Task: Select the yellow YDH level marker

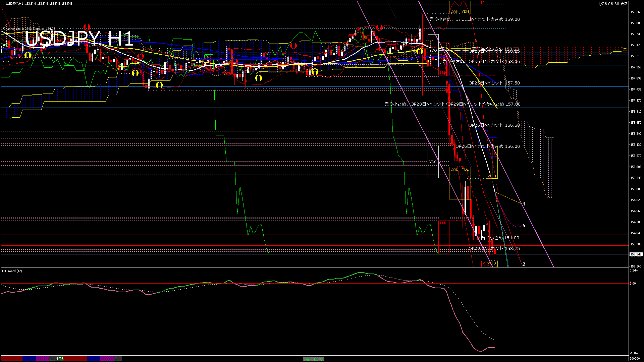Action: (465, 11)
